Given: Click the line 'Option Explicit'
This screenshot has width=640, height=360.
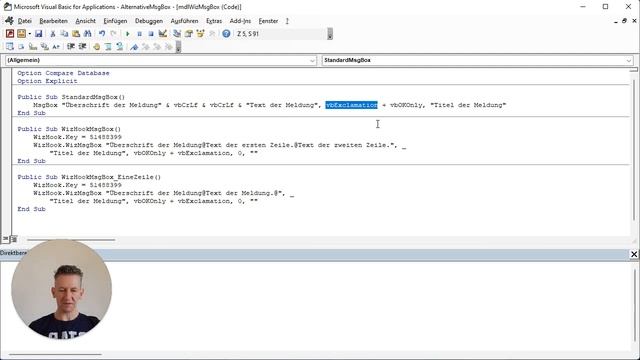Looking at the screenshot, I should tap(47, 81).
